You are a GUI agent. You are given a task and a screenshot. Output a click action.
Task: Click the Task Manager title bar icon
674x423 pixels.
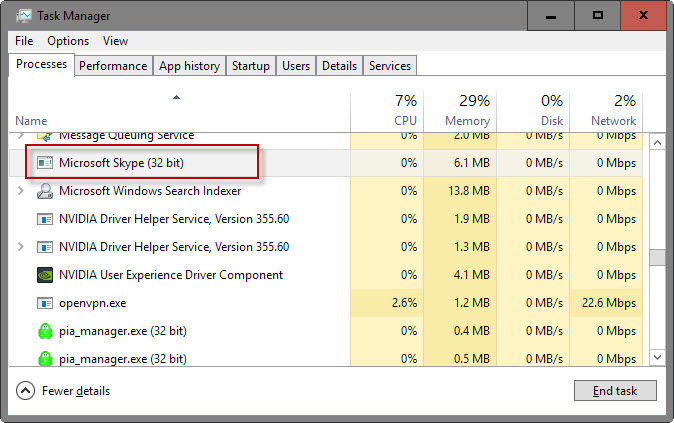(24, 16)
